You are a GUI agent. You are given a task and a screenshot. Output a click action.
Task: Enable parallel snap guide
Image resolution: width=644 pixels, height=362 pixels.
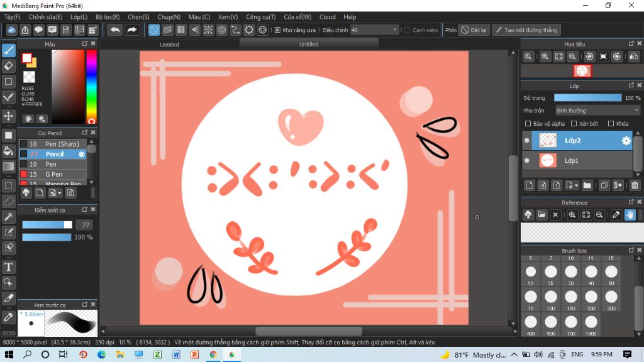pyautogui.click(x=167, y=30)
